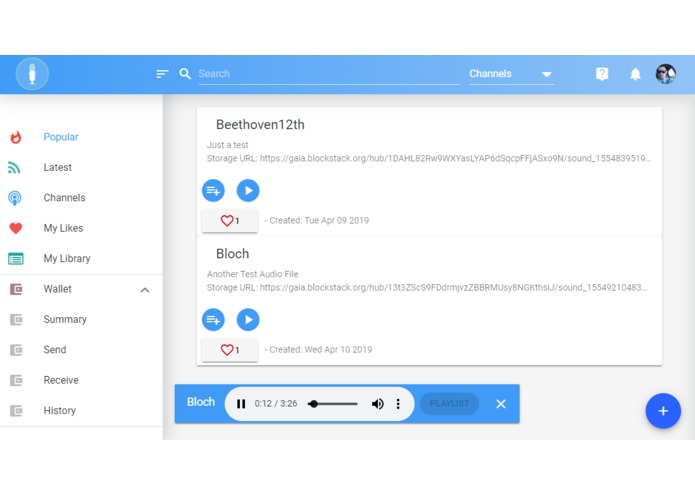695x494 pixels.
Task: Open the wallet Send page
Action: [x=55, y=350]
